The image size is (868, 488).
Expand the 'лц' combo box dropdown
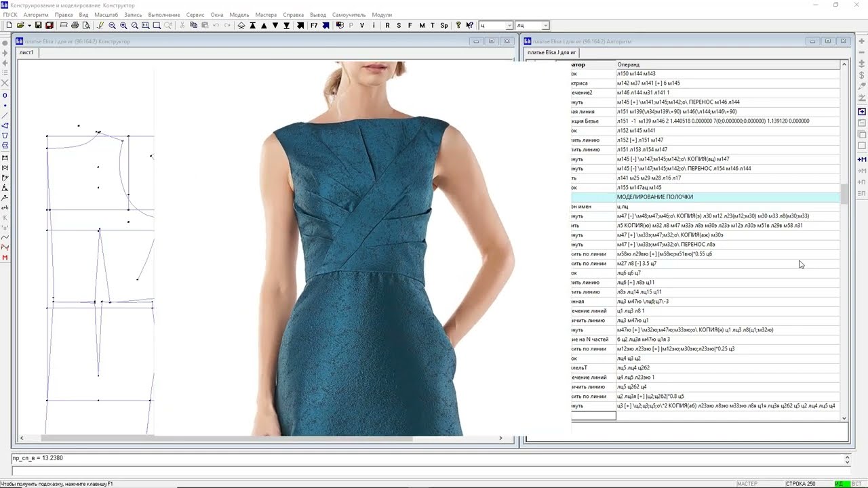pyautogui.click(x=545, y=26)
